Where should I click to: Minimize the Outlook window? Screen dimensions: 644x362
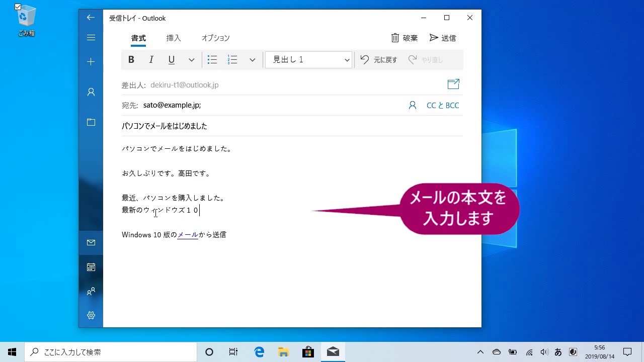[424, 18]
